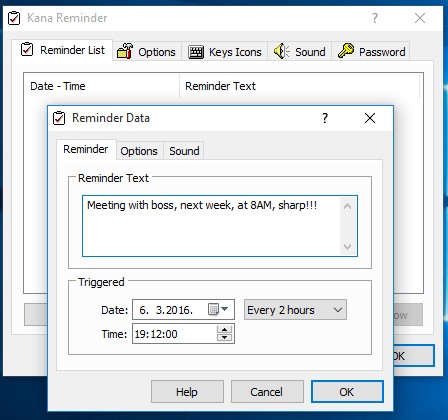Screen dimensions: 448x420
Task: Click the Reminder Data help question mark
Action: click(325, 118)
